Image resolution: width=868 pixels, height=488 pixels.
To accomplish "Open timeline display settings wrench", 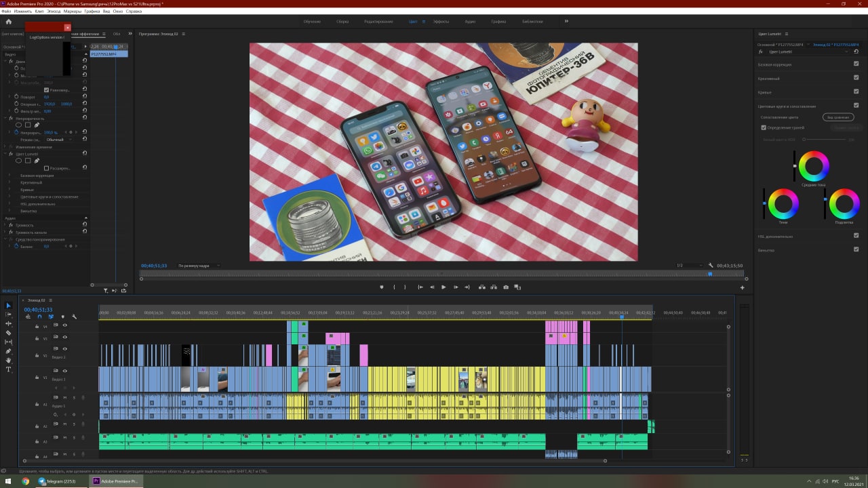I will (x=74, y=317).
